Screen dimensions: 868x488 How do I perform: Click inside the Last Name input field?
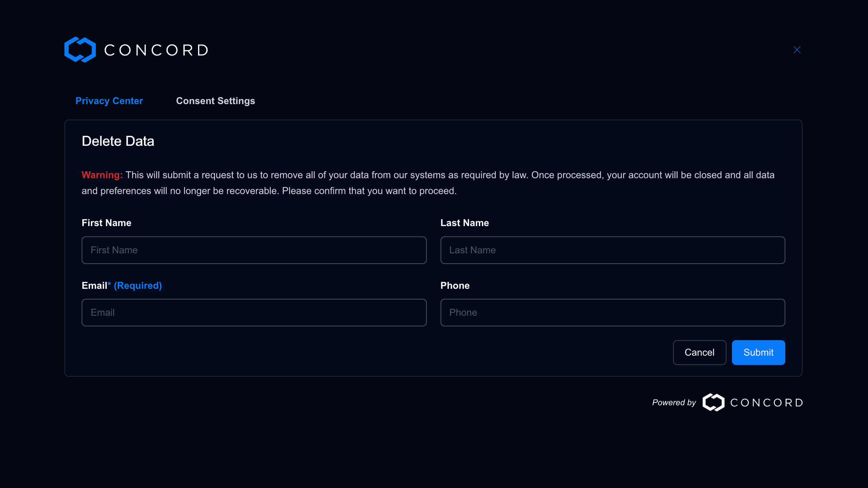pos(613,250)
